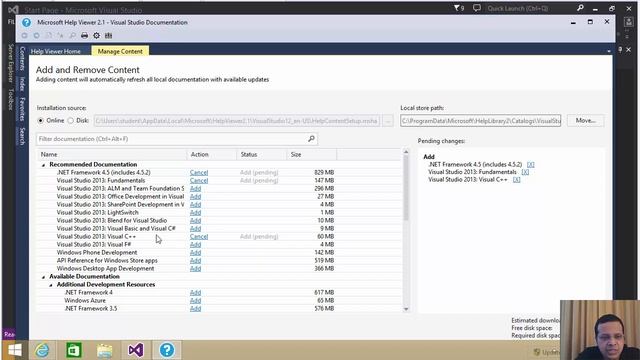Add Blend for Visual Studio documentation

(196, 220)
